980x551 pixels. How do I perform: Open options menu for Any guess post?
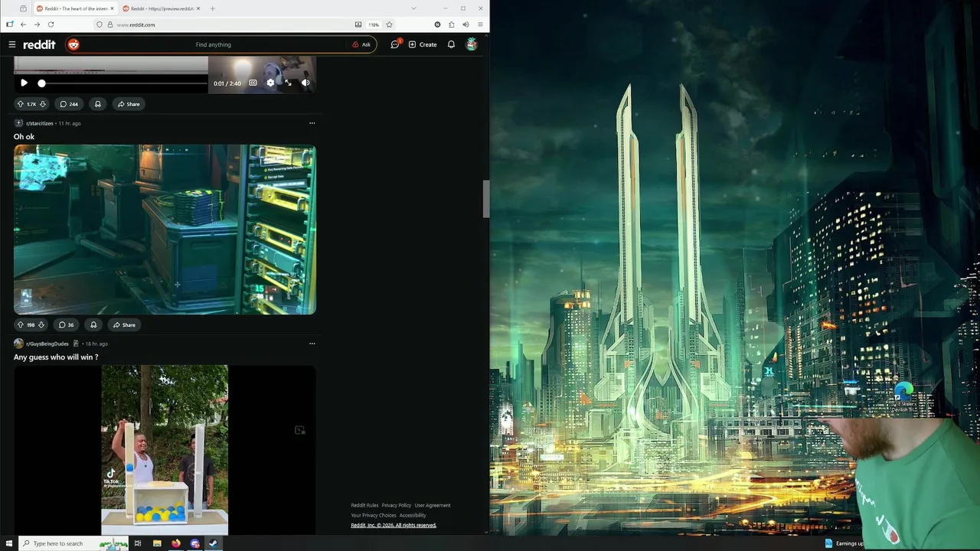(x=312, y=344)
